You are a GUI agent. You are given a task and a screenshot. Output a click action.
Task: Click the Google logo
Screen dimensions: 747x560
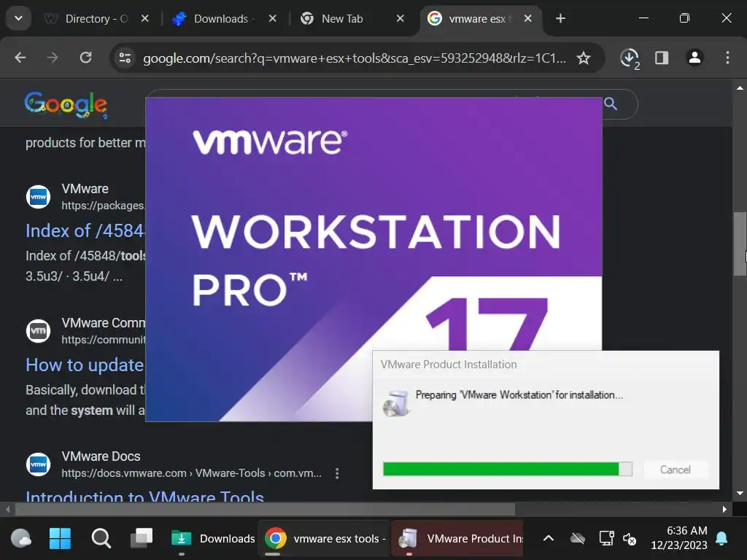click(x=66, y=104)
